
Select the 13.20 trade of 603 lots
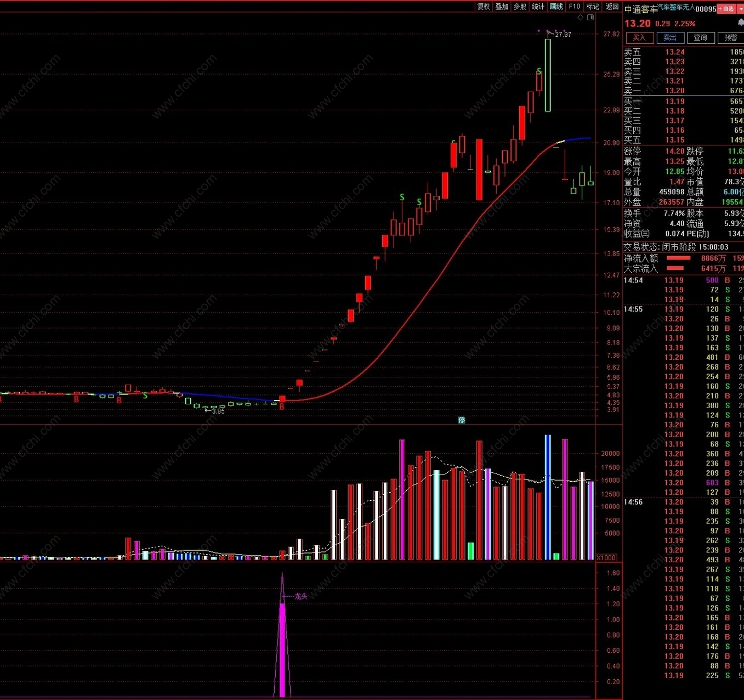tap(684, 483)
